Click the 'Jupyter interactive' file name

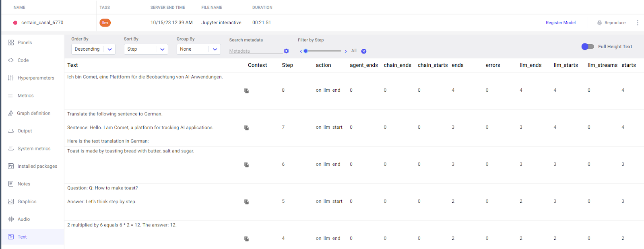click(x=221, y=23)
